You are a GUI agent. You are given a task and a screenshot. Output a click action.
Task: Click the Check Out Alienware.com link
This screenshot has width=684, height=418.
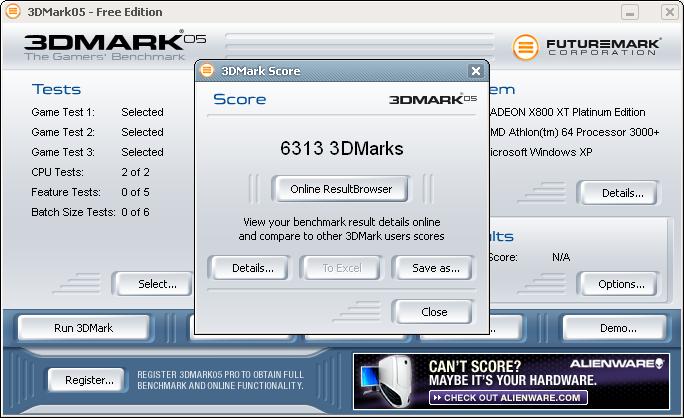pyautogui.click(x=508, y=397)
